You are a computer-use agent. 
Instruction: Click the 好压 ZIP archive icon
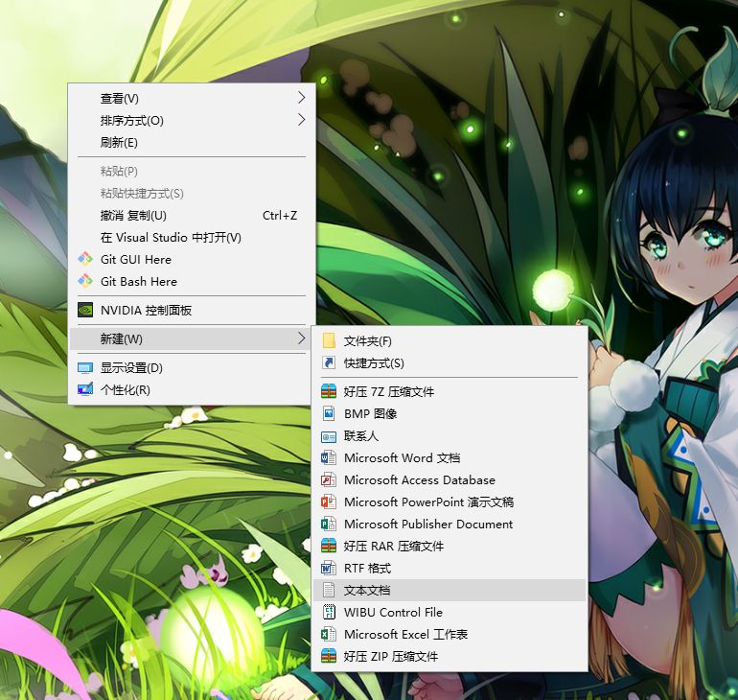(329, 656)
